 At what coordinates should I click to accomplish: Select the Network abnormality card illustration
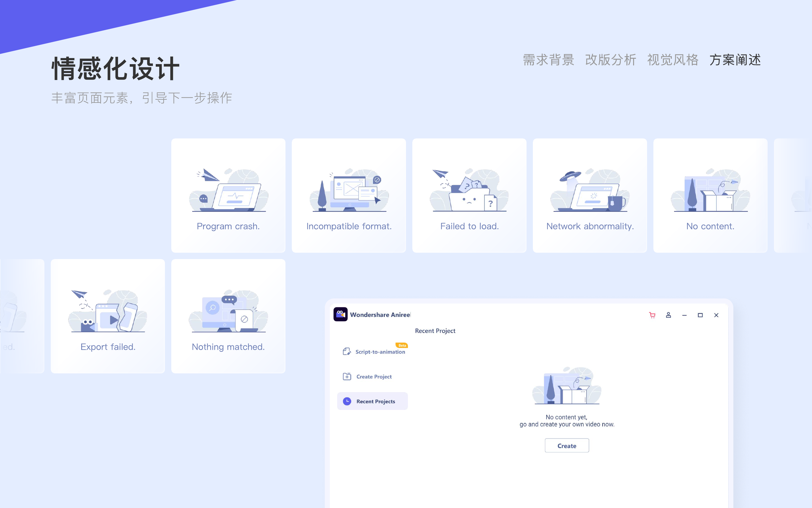pyautogui.click(x=590, y=190)
